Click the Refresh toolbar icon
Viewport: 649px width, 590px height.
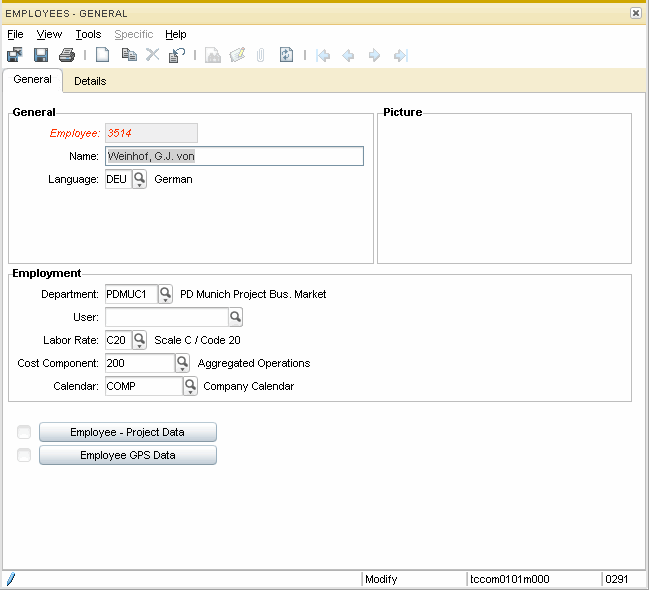coord(286,55)
